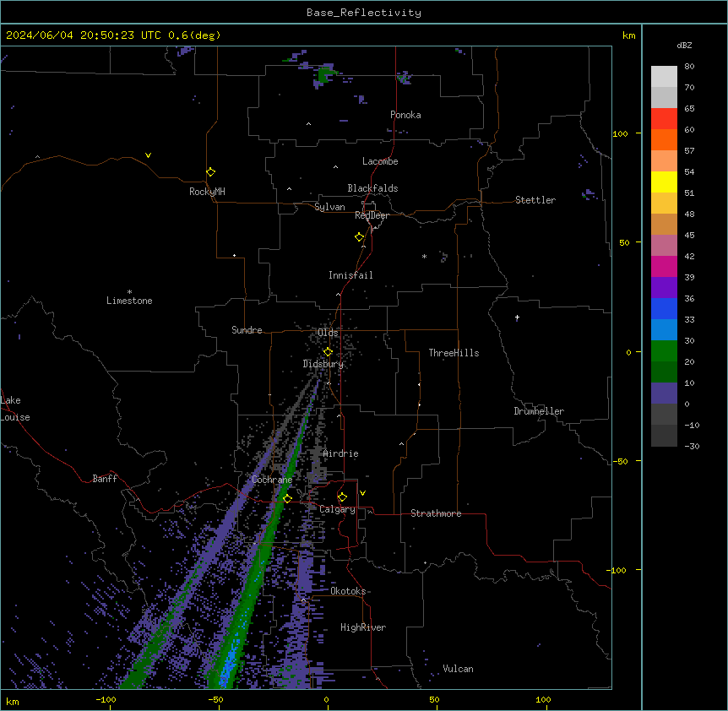Click the Blackfalds city label
This screenshot has width=728, height=711.
372,188
